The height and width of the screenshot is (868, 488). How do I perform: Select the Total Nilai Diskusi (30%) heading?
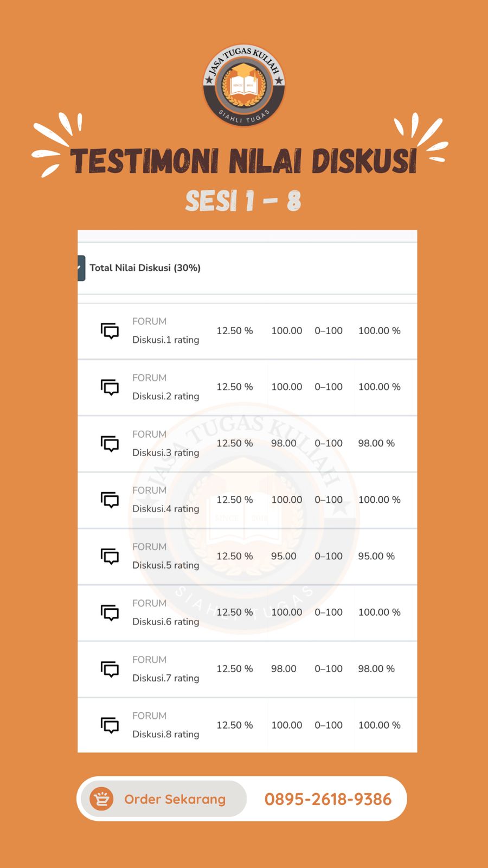pyautogui.click(x=145, y=268)
